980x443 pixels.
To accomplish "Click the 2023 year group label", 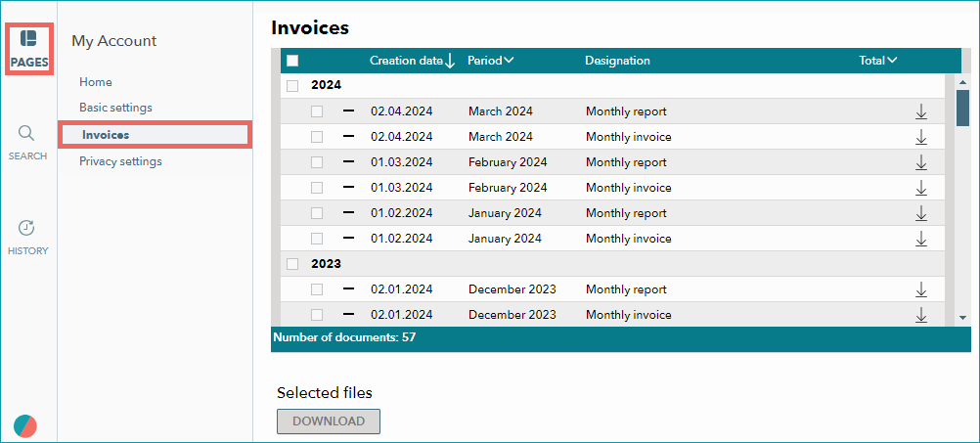I will click(x=327, y=264).
